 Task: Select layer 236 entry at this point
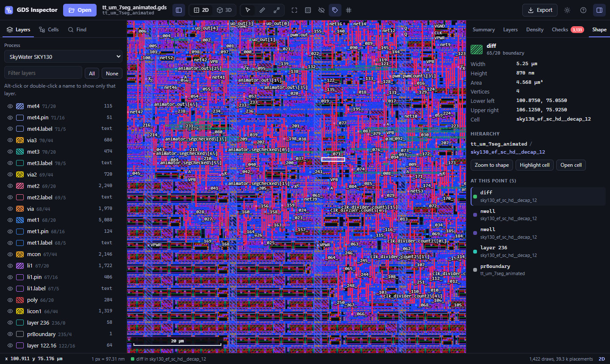coord(538,251)
